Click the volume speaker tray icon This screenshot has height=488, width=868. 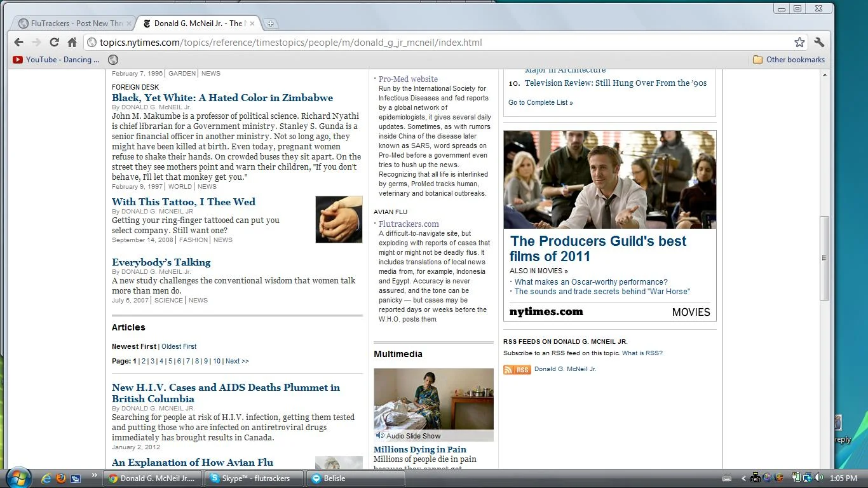tap(818, 478)
